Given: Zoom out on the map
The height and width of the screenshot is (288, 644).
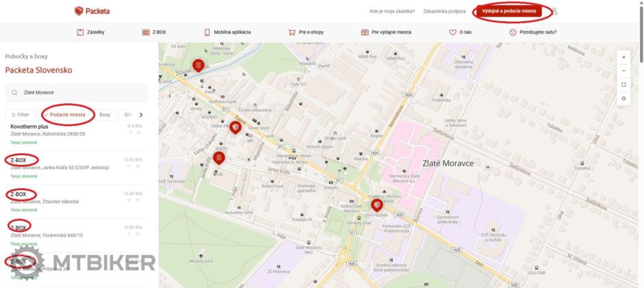Looking at the screenshot, I should (623, 70).
